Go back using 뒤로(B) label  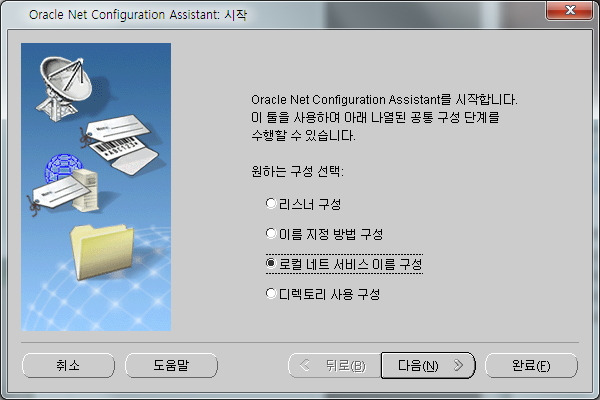click(x=346, y=366)
